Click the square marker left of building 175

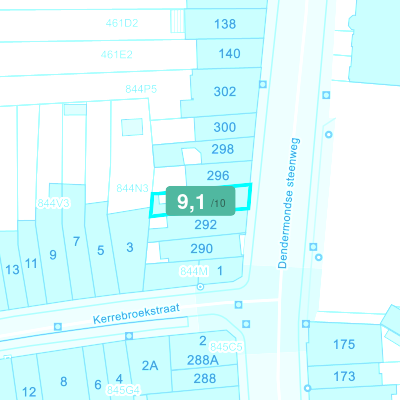pyautogui.click(x=306, y=324)
